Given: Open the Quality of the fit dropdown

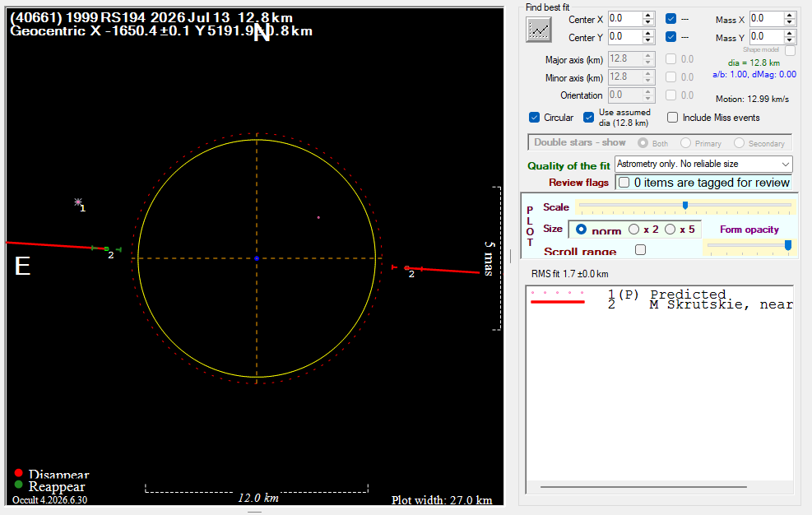Looking at the screenshot, I should point(703,165).
